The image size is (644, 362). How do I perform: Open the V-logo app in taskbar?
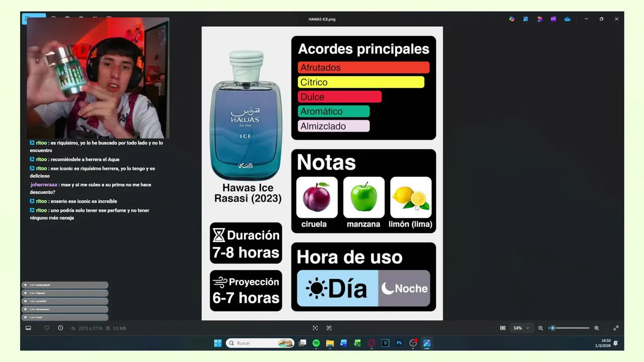pos(385,343)
